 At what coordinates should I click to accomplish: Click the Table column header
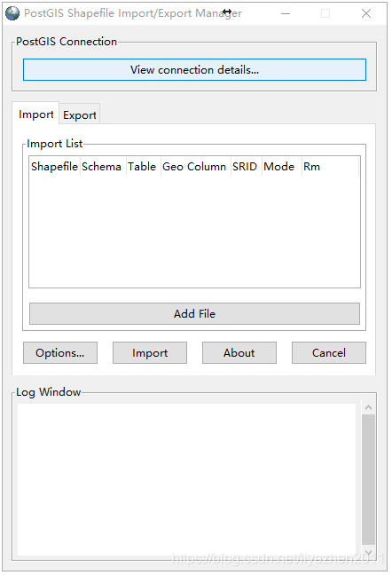(x=142, y=167)
